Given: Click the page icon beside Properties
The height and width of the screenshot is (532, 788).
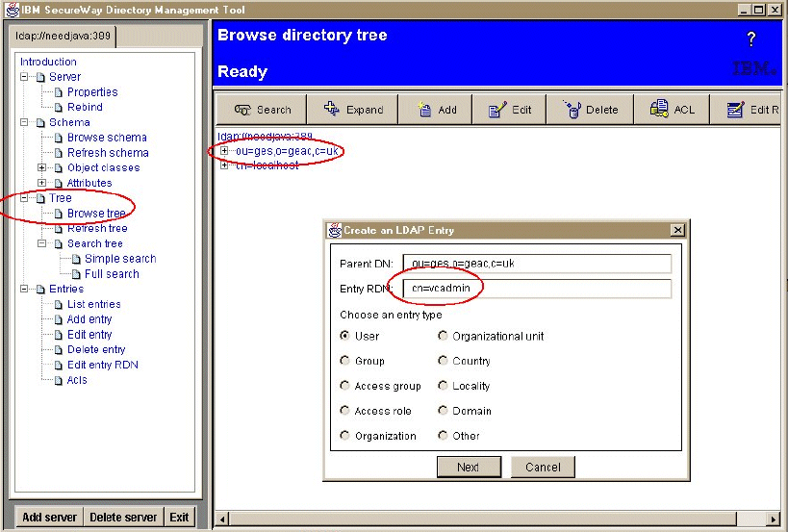Looking at the screenshot, I should (59, 92).
